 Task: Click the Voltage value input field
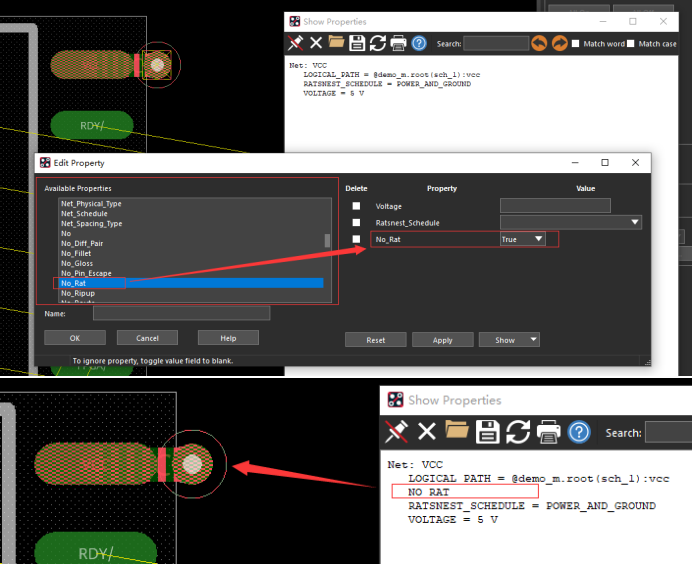point(555,205)
